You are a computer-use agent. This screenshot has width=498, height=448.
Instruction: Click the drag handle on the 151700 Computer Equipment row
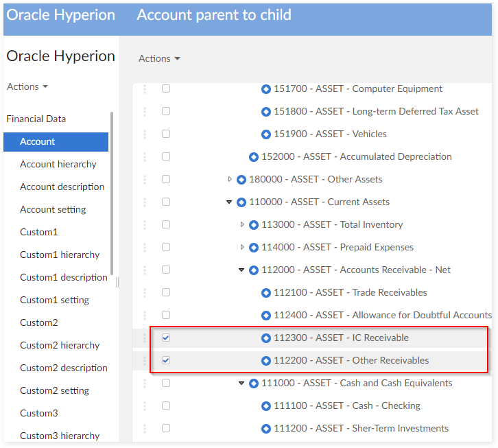(145, 89)
